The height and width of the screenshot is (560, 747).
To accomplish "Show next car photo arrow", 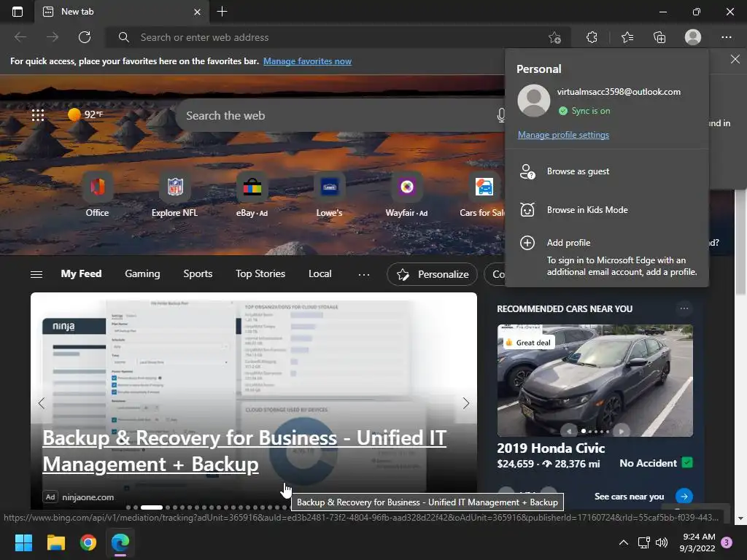I will (621, 431).
